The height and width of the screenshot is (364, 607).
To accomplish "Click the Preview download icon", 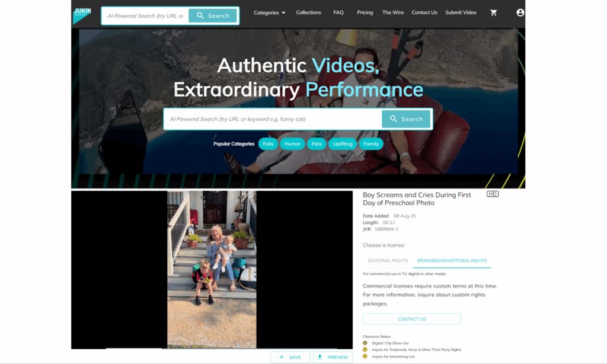I will [320, 357].
